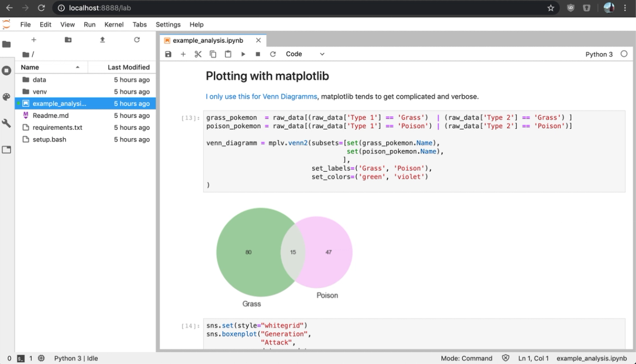
Task: Select the venv folder
Action: click(x=85, y=91)
